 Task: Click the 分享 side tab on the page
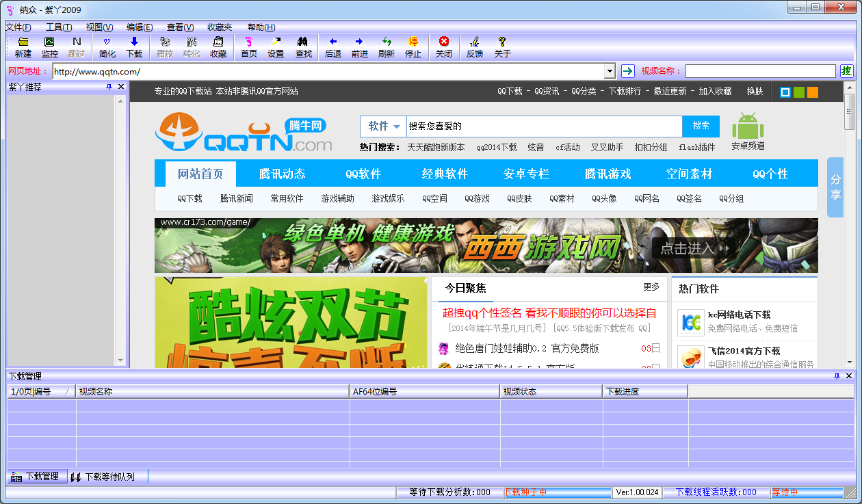835,187
